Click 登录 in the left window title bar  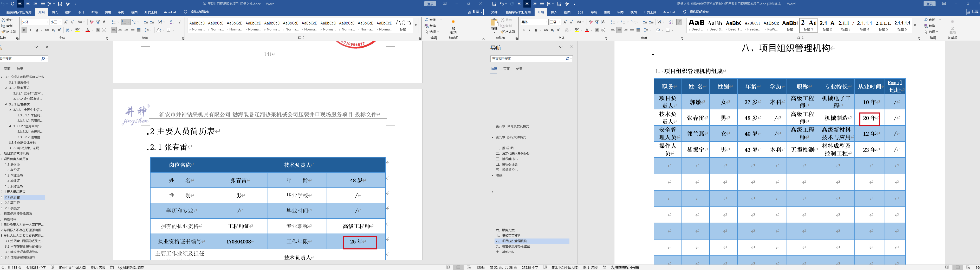(430, 4)
